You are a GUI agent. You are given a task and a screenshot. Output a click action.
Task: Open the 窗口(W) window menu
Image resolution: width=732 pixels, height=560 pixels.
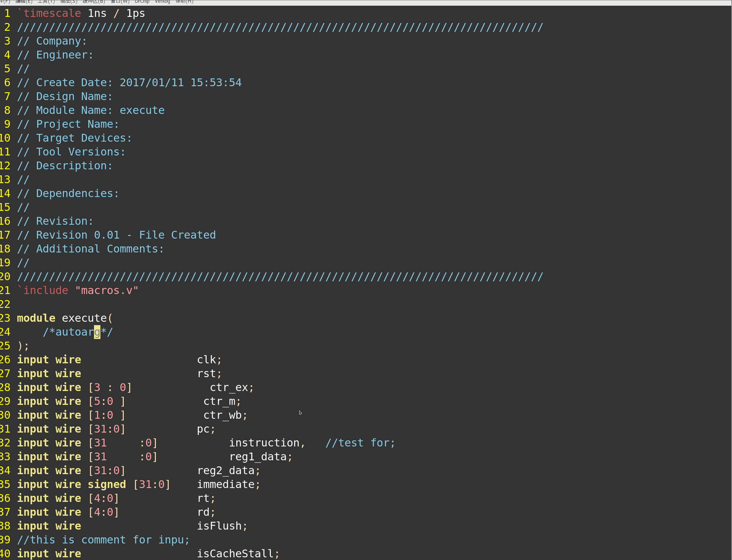[120, 2]
